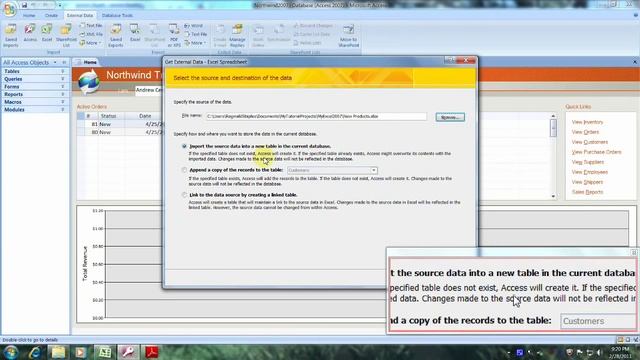Click Text File in the Export group
Screen dimensions: 640x360
click(196, 34)
